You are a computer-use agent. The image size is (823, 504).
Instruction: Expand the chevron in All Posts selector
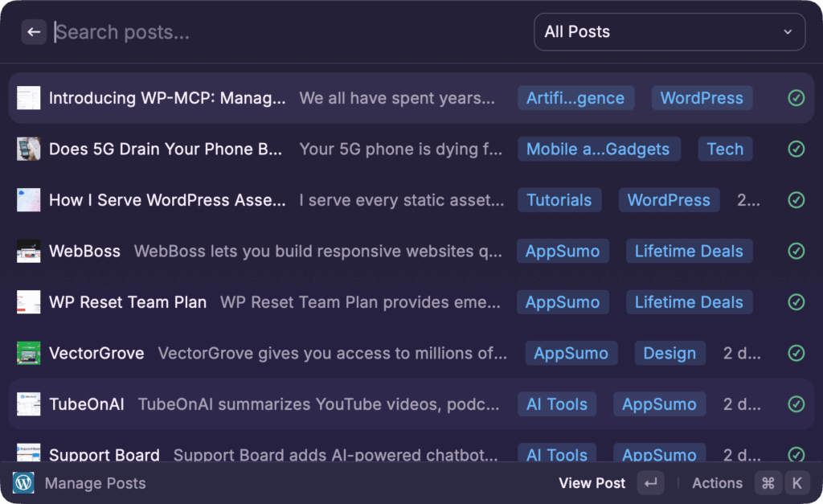(x=787, y=32)
